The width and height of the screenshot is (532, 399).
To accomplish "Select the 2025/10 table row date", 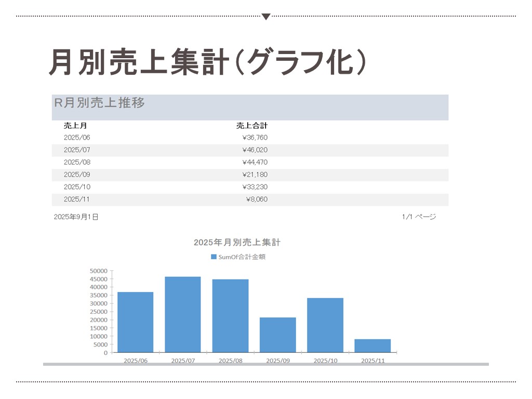I will [77, 187].
